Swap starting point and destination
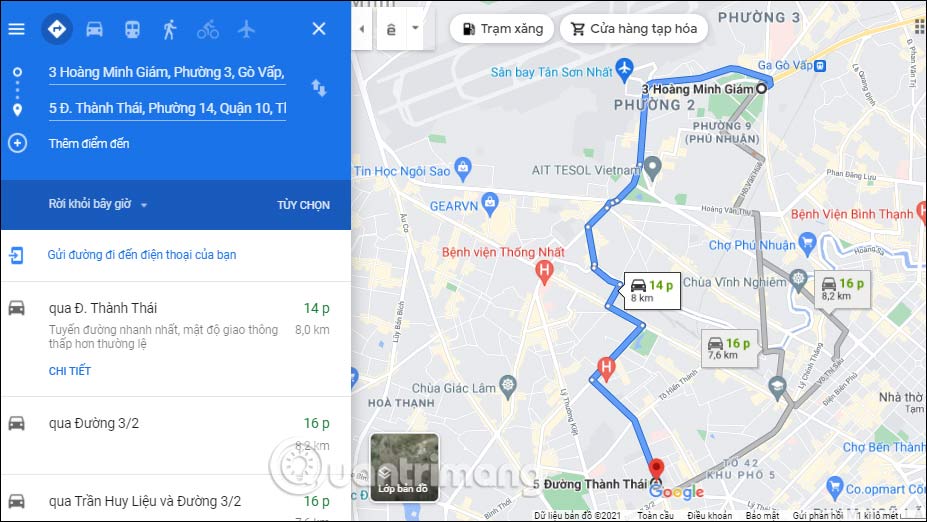This screenshot has height=522, width=927. 319,88
